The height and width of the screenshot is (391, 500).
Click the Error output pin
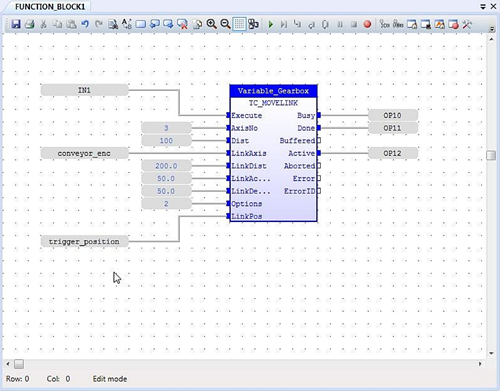tap(319, 178)
